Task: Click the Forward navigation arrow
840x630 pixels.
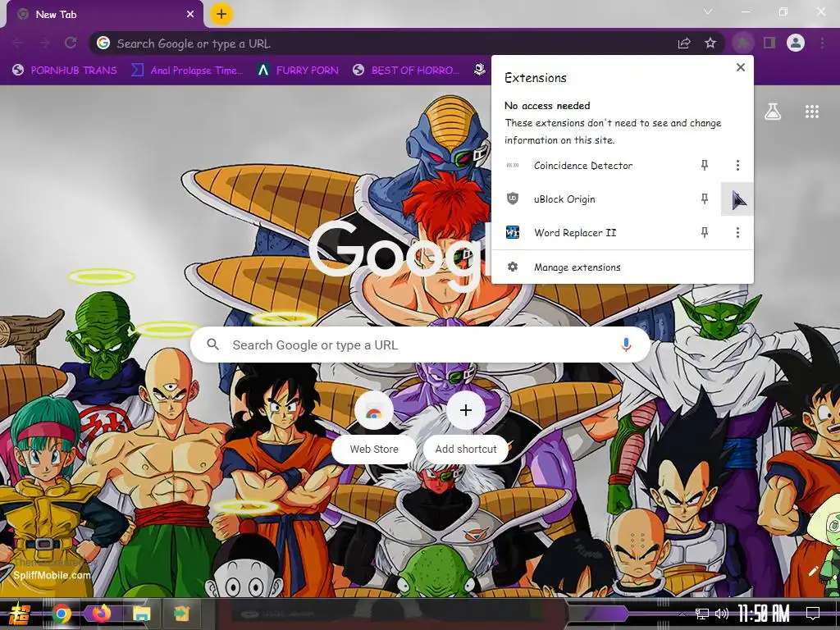Action: pos(44,43)
